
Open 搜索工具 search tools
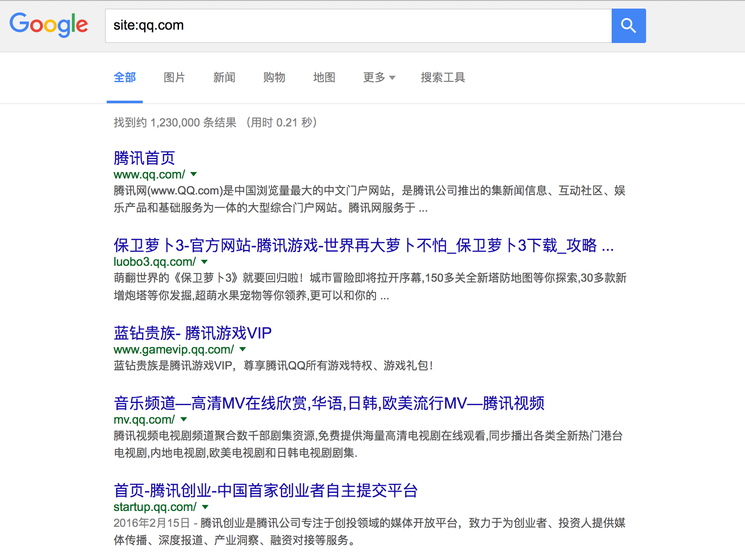pos(443,78)
